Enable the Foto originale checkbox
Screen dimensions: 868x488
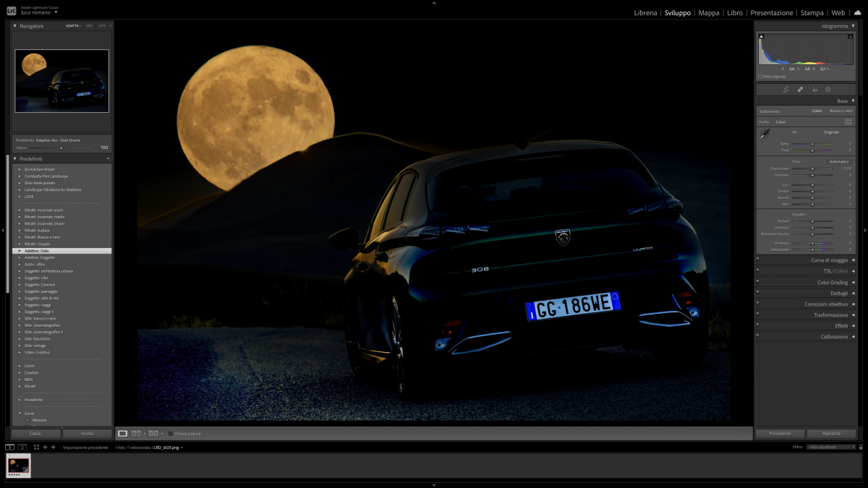[x=760, y=76]
